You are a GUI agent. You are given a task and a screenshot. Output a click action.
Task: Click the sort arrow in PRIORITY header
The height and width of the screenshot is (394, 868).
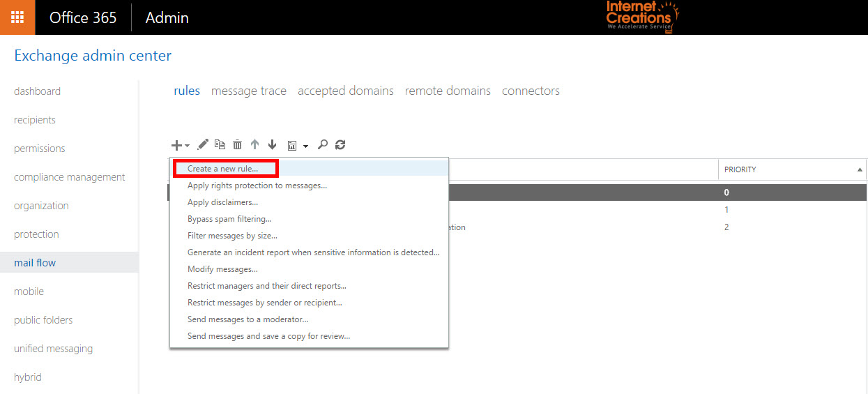click(x=860, y=169)
